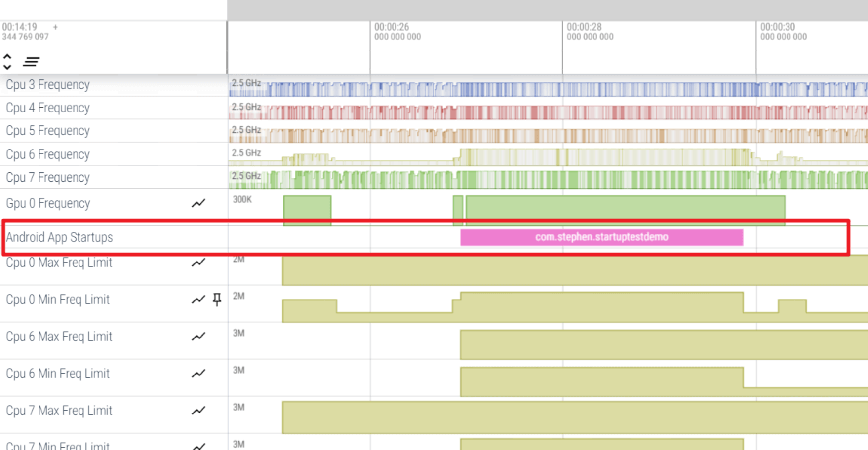Click the chart icon on Cpu 7 Max Freq Limit
Image resolution: width=868 pixels, height=450 pixels.
[198, 411]
